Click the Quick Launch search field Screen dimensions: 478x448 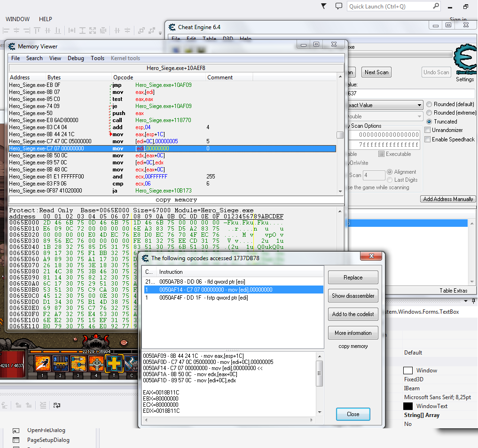tap(390, 7)
